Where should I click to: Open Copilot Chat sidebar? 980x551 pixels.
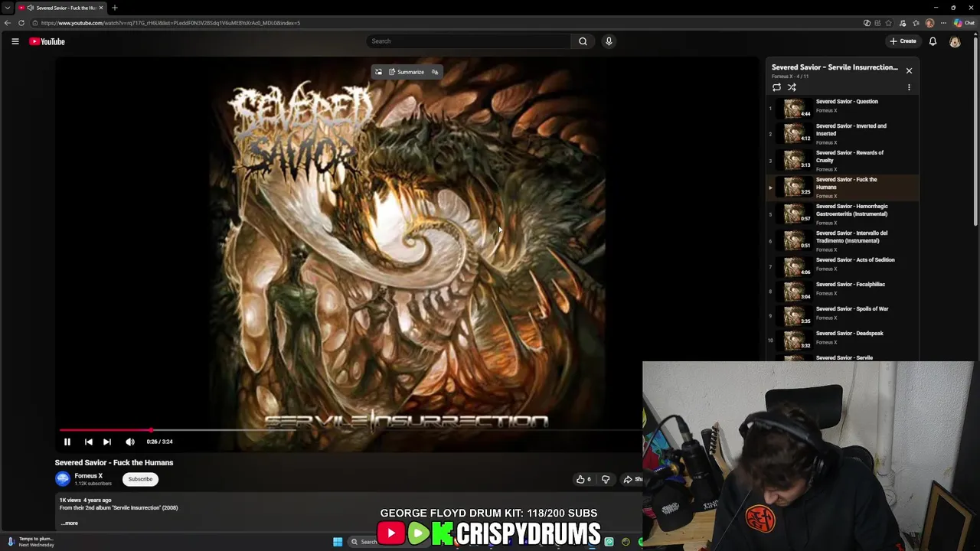coord(964,23)
